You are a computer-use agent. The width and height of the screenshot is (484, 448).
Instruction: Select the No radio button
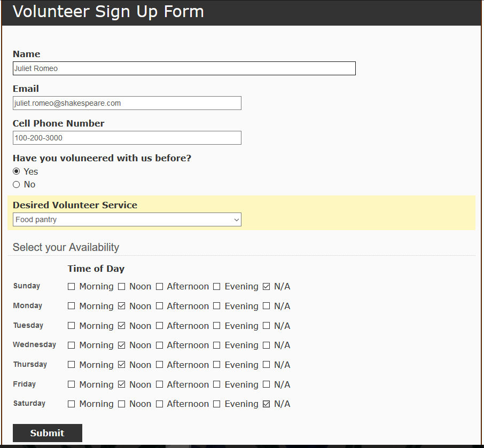point(17,185)
